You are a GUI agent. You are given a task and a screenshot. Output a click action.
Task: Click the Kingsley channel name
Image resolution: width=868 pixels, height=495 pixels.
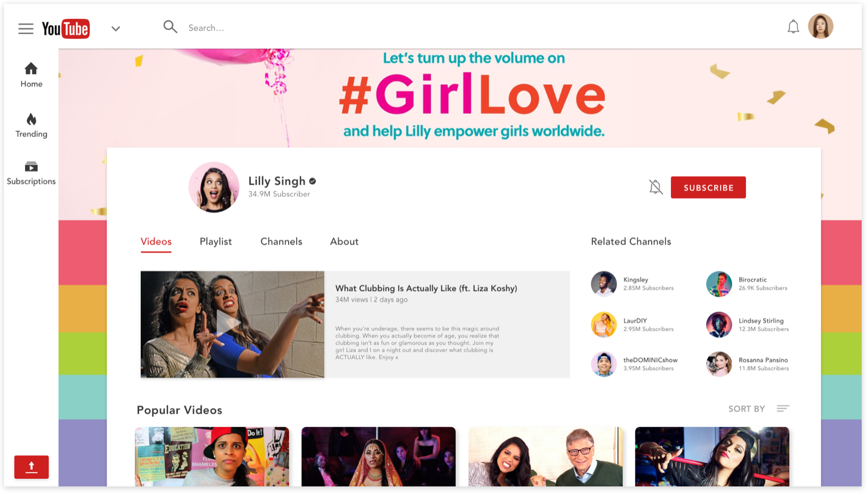click(636, 280)
